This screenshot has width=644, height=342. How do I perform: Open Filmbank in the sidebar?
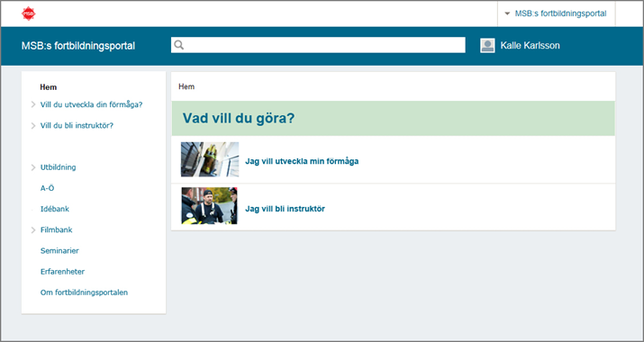coord(56,229)
